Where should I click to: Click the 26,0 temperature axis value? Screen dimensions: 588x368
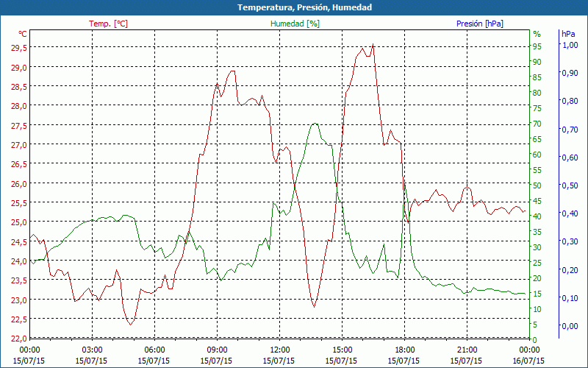click(x=19, y=183)
